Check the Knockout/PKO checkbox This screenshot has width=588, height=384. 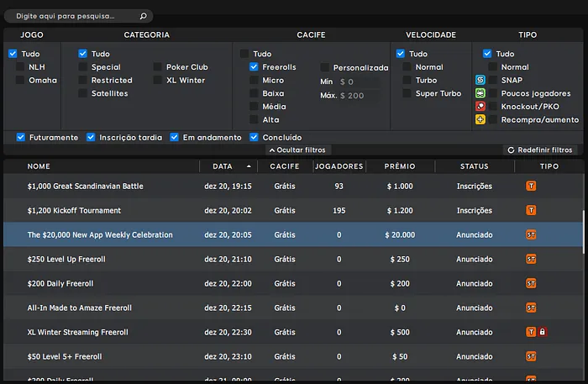[x=493, y=106]
